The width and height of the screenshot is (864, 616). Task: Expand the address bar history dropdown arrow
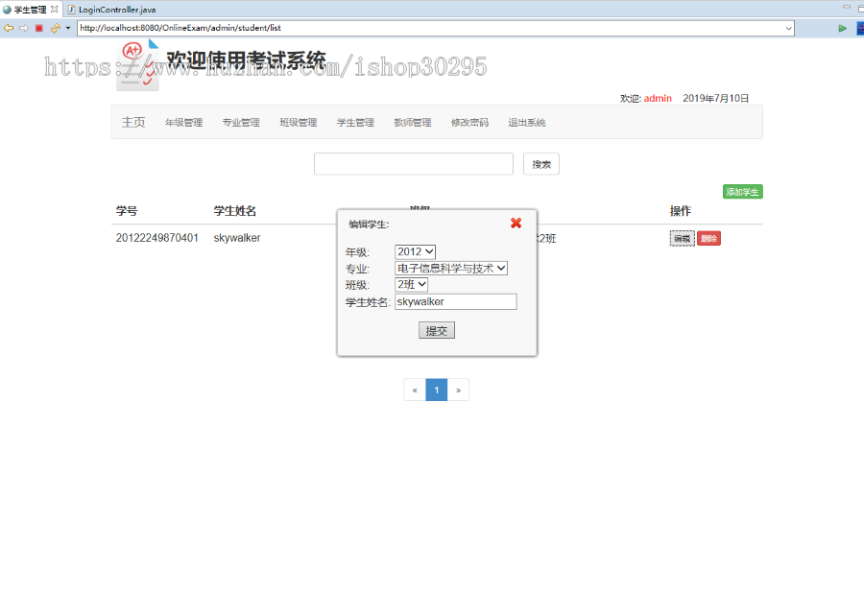coord(790,28)
